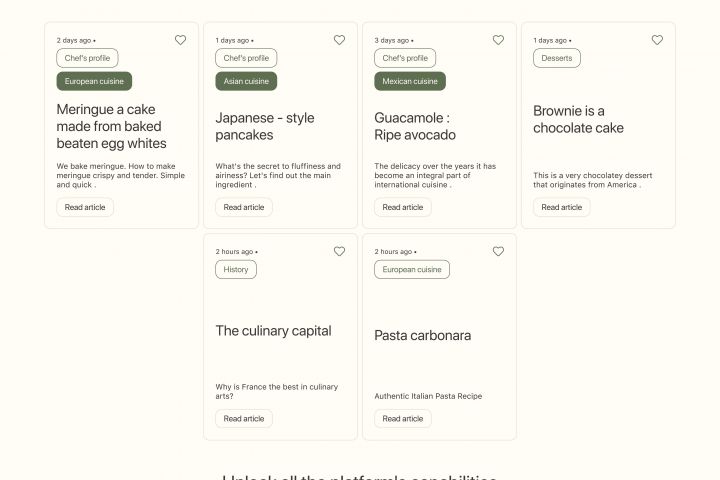Heart the Brownie chocolate cake article
Screen dimensions: 720x480
click(657, 40)
